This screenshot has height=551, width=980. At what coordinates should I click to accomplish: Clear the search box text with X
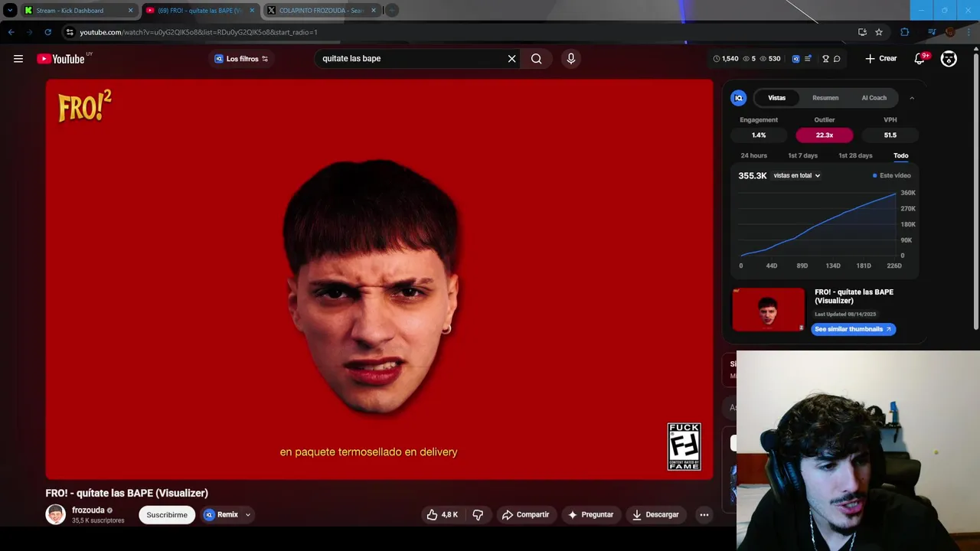[x=512, y=58]
